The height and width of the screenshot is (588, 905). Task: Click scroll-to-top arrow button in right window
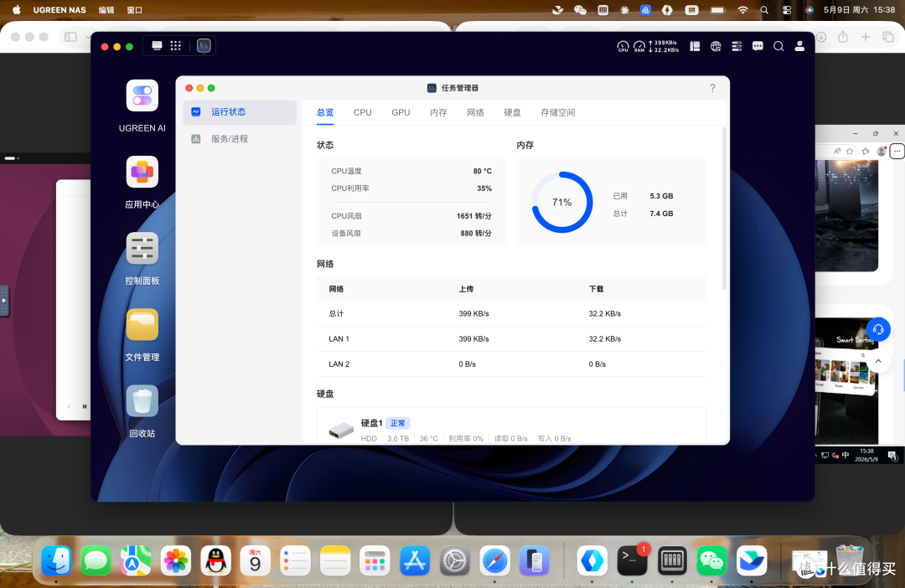click(x=878, y=361)
